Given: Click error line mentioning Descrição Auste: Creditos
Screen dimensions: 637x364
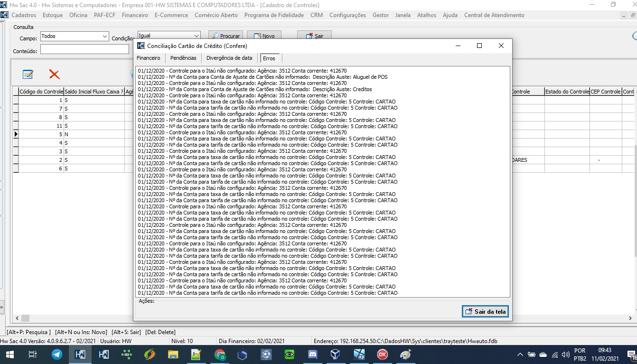Looking at the screenshot, I should pyautogui.click(x=255, y=89).
